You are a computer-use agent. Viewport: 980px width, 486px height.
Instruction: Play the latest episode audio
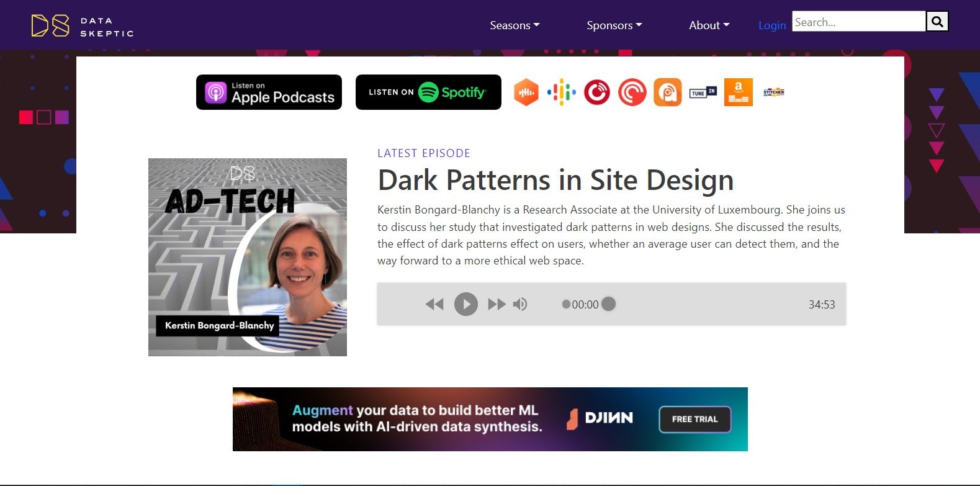[465, 304]
